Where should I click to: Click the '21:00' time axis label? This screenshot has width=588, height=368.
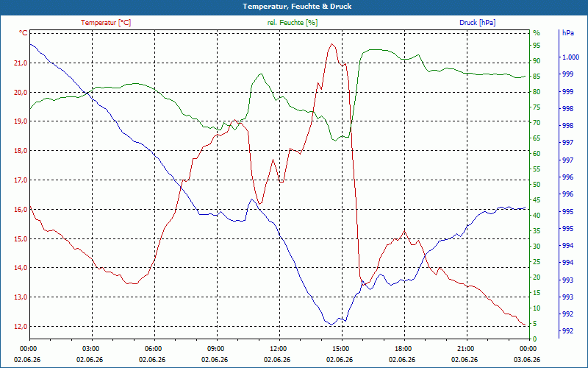[465, 349]
